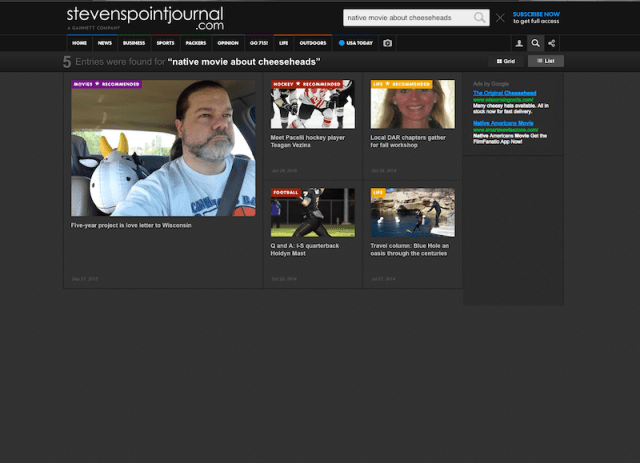Open the user account icon

(x=518, y=43)
